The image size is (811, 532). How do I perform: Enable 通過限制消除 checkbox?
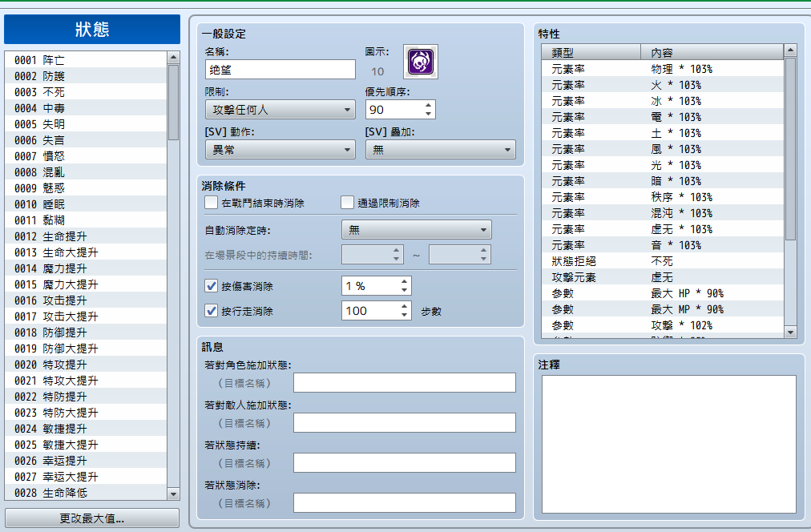pos(348,203)
